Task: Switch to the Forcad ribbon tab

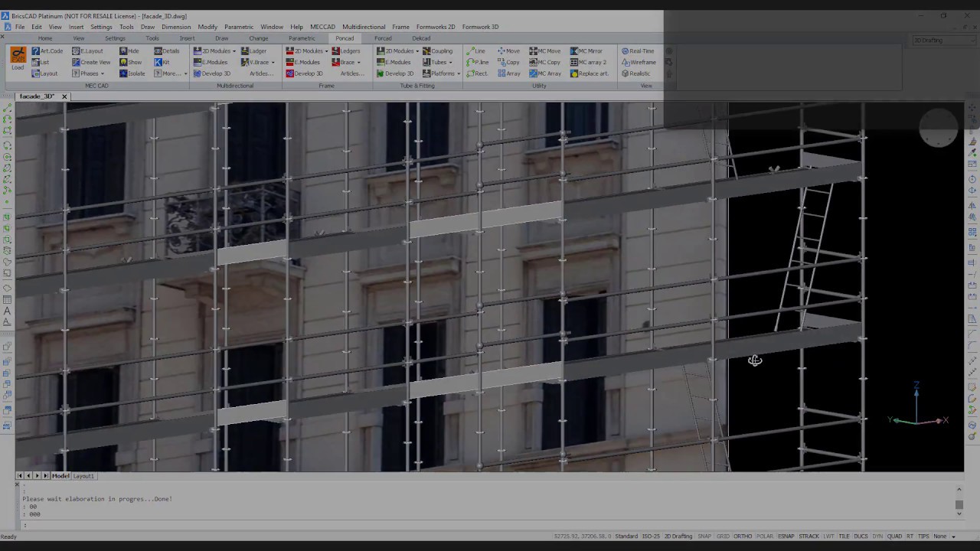Action: [x=383, y=38]
